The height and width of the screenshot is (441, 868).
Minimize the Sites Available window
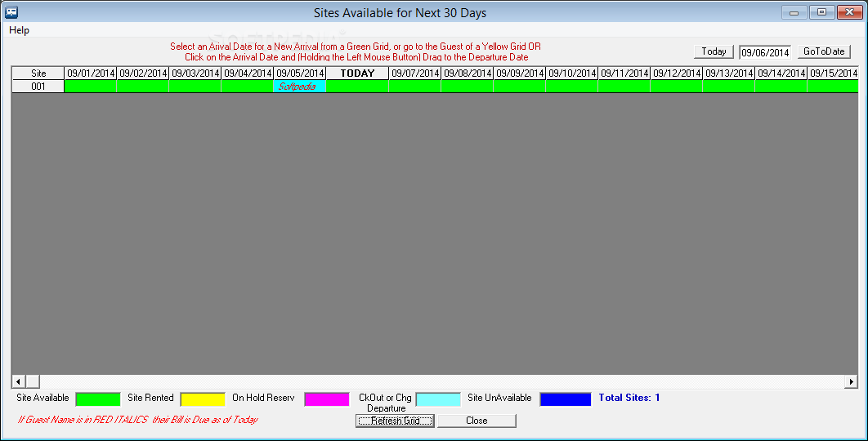(794, 12)
